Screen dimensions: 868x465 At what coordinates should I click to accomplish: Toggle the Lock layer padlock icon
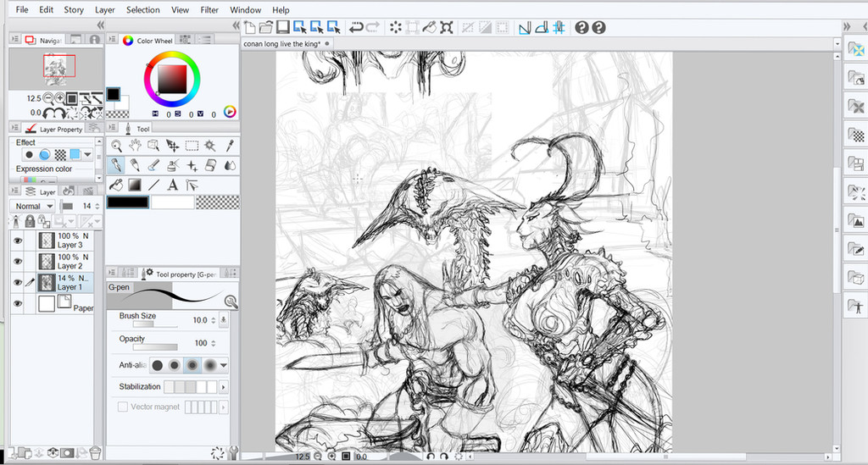click(30, 221)
